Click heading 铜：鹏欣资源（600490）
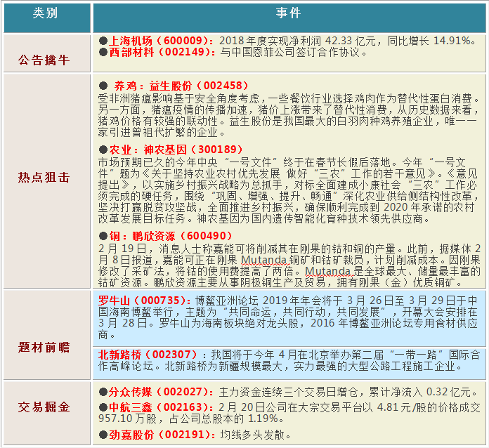Viewport: 489px width, 448px height. coord(171,236)
